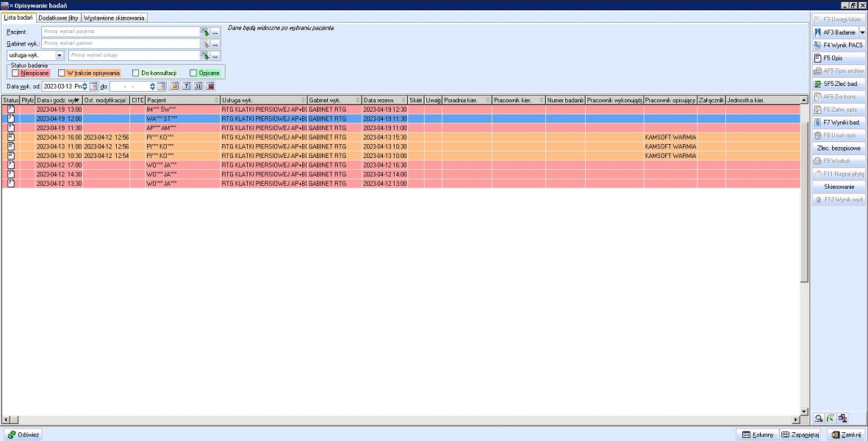Click the patient quick-select icon
Viewport: 868px width, 441px height.
206,32
